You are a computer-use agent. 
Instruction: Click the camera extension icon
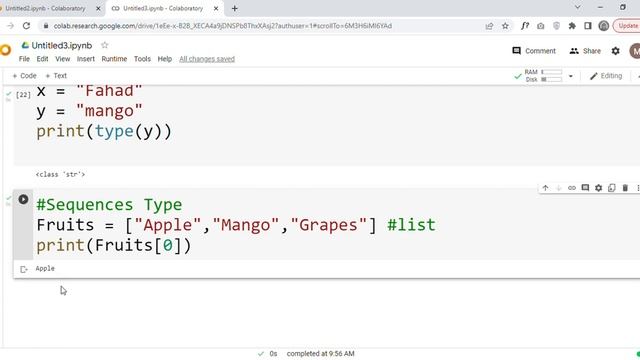tap(541, 26)
